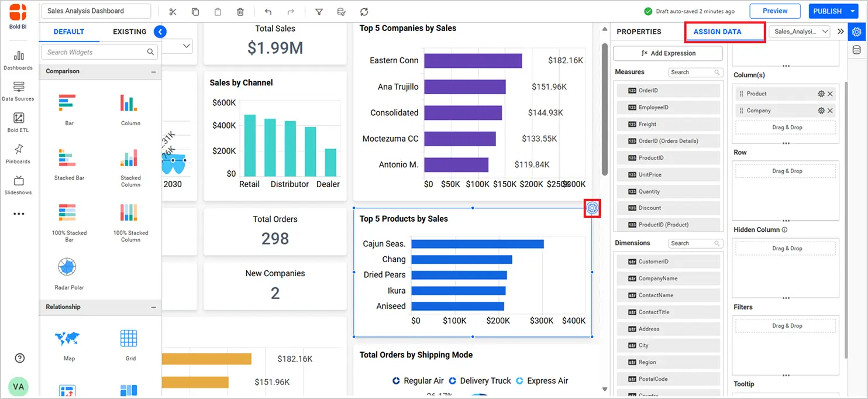868x399 pixels.
Task: Click the properties gear icon on the right rail
Action: click(857, 32)
